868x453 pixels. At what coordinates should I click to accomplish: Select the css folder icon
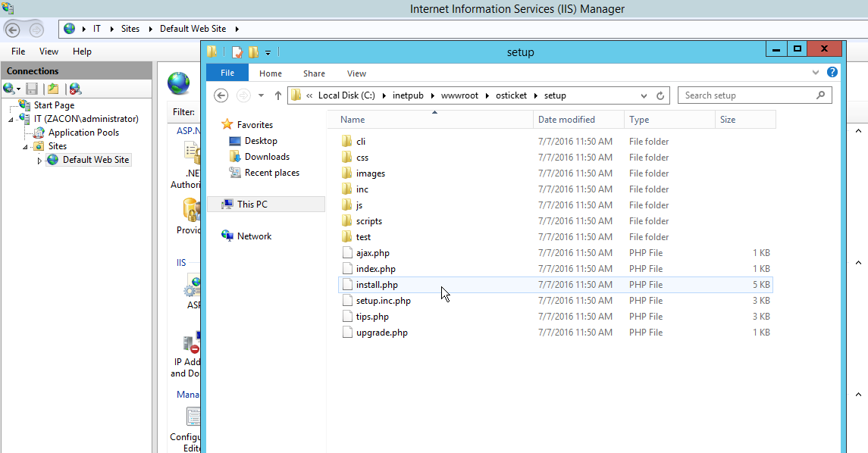[346, 158]
